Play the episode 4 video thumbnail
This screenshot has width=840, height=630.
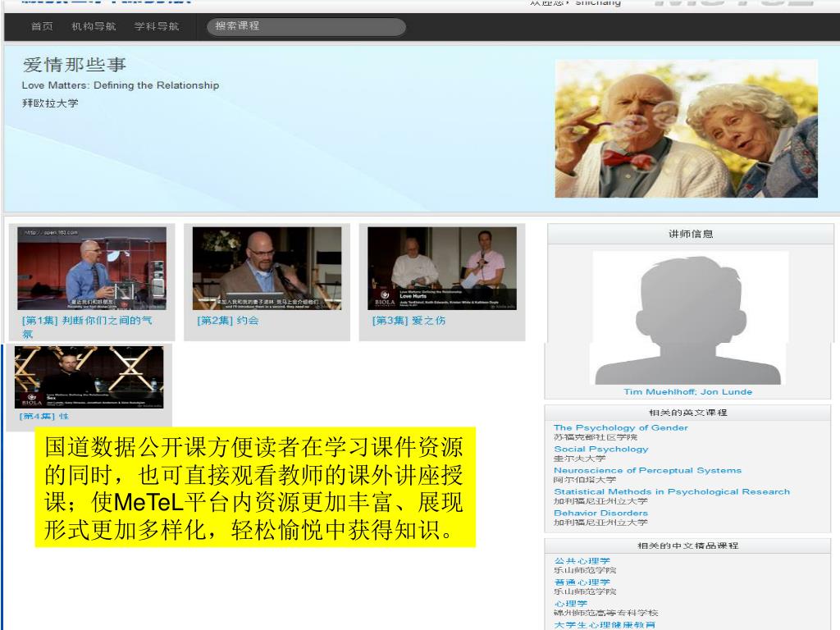(89, 377)
